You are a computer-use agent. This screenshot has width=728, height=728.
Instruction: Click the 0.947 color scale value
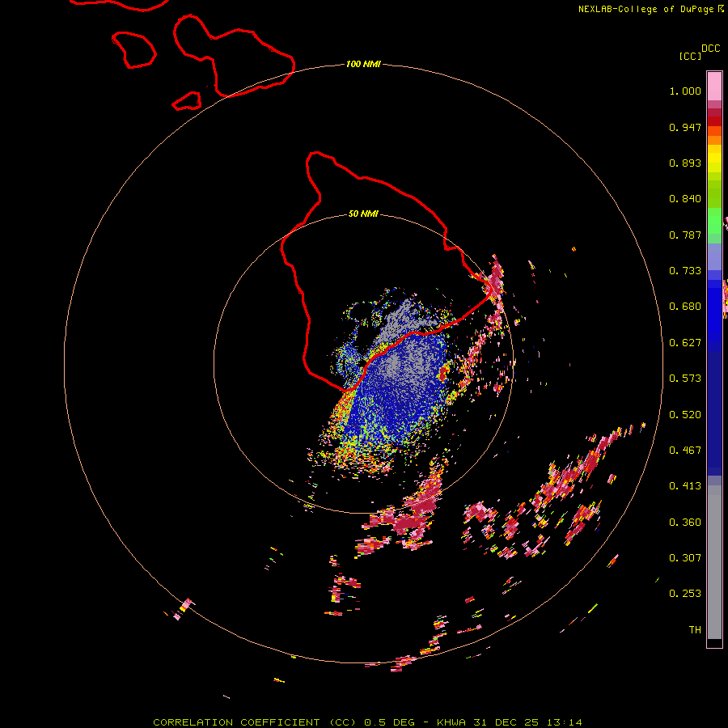pos(685,127)
